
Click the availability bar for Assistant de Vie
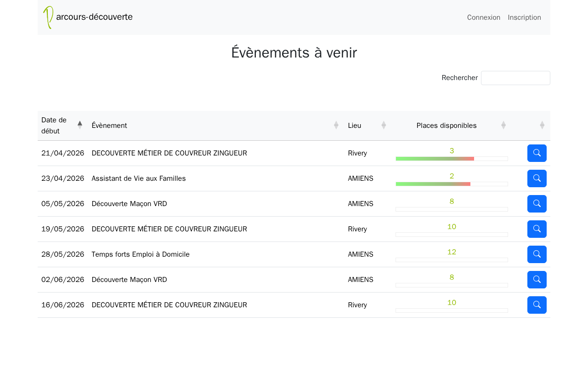coord(451,184)
